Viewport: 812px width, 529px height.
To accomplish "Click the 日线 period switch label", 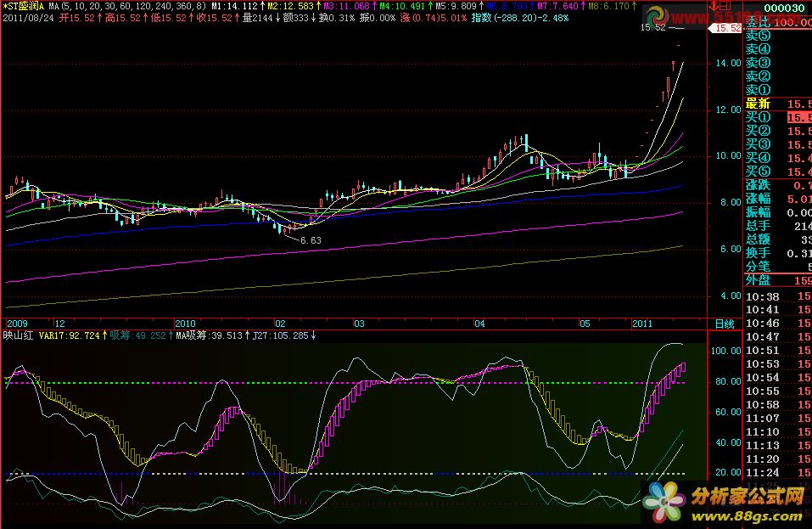I will point(725,324).
